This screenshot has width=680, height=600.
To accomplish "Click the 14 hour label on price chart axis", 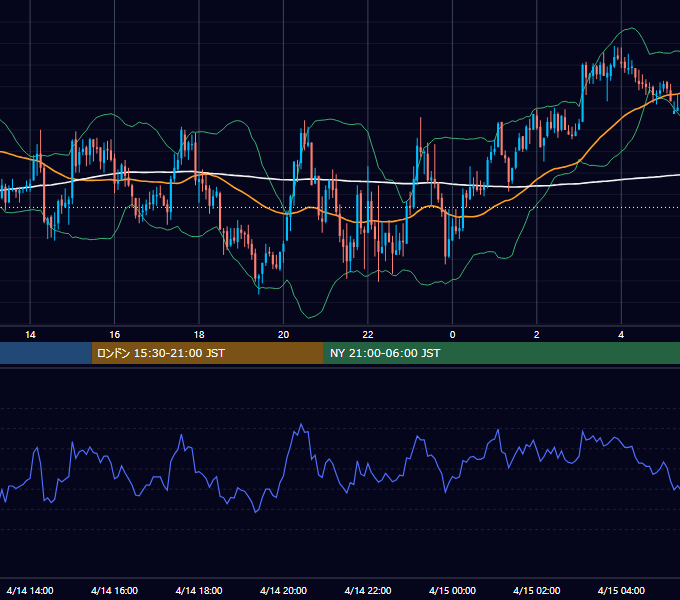I will click(30, 335).
